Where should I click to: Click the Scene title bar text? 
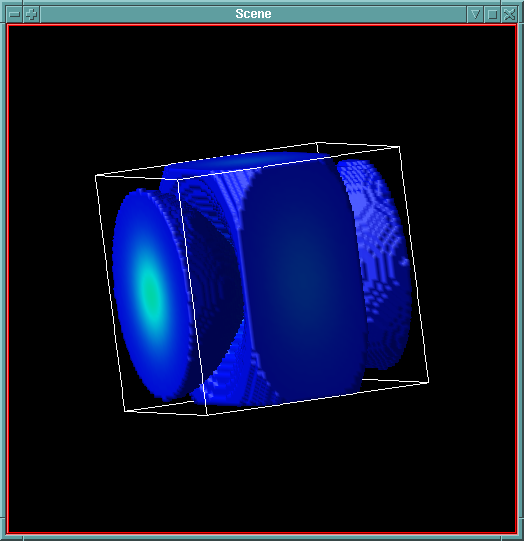click(253, 14)
